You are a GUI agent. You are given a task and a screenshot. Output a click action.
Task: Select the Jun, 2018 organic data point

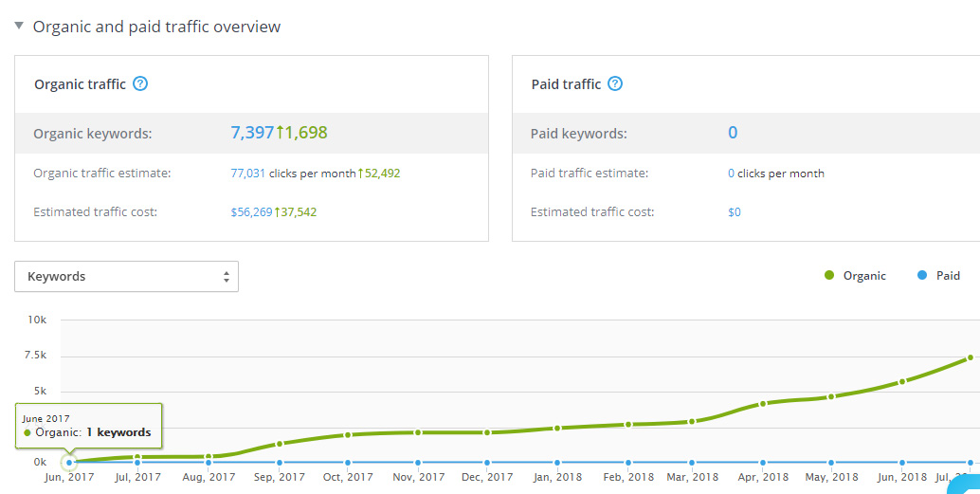coord(902,381)
